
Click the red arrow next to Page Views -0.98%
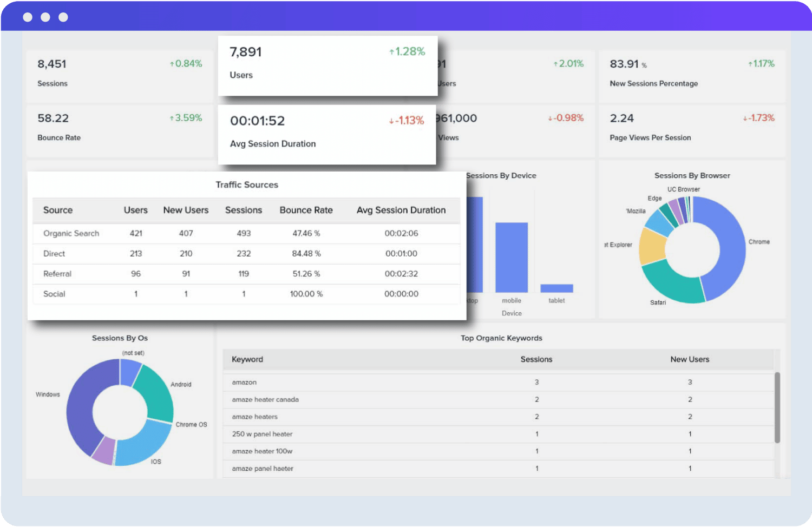549,118
